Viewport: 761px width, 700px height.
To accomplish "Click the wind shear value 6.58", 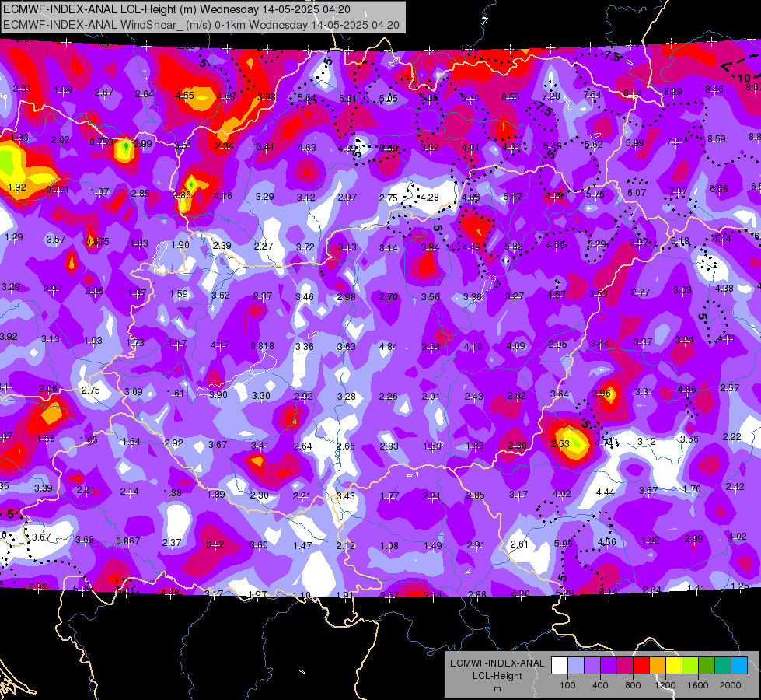I will tap(719, 188).
